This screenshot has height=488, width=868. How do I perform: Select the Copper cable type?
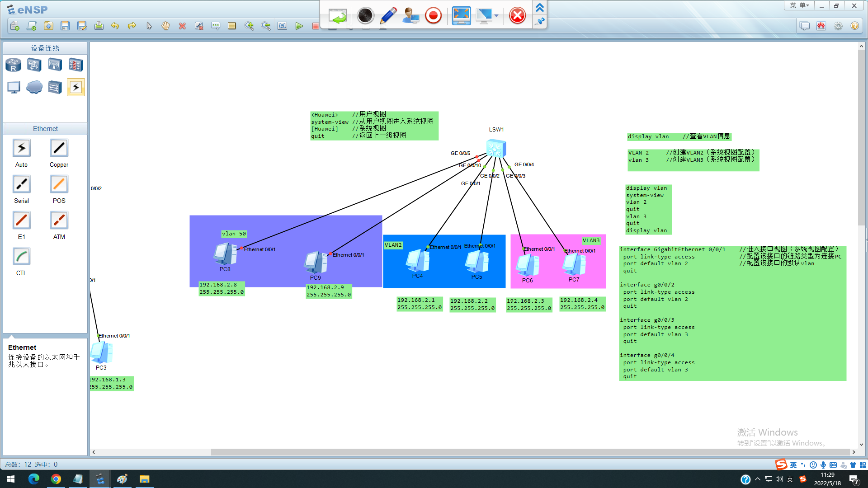tap(59, 148)
